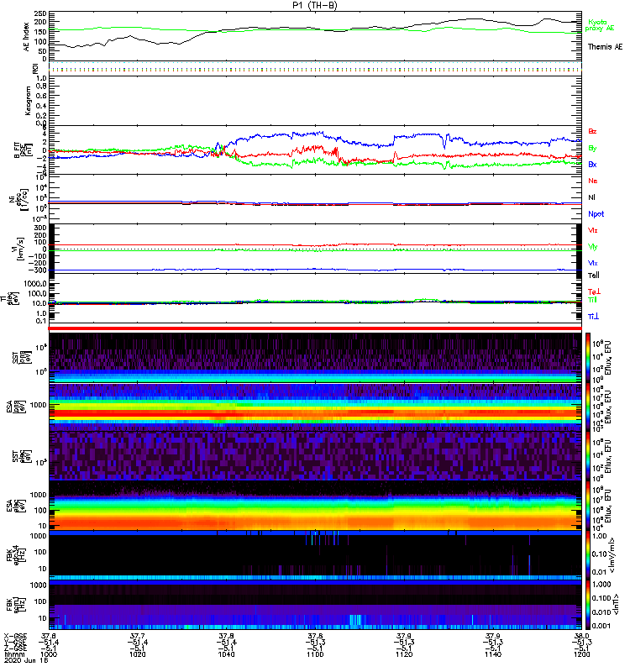Click the "Keogram" panel axis label
This screenshot has height=672, width=630.
[x=28, y=101]
